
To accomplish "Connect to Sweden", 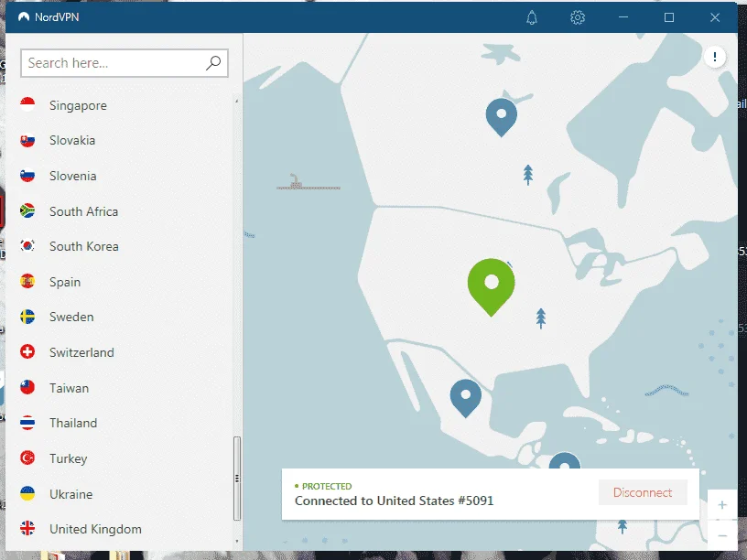I will pyautogui.click(x=71, y=317).
